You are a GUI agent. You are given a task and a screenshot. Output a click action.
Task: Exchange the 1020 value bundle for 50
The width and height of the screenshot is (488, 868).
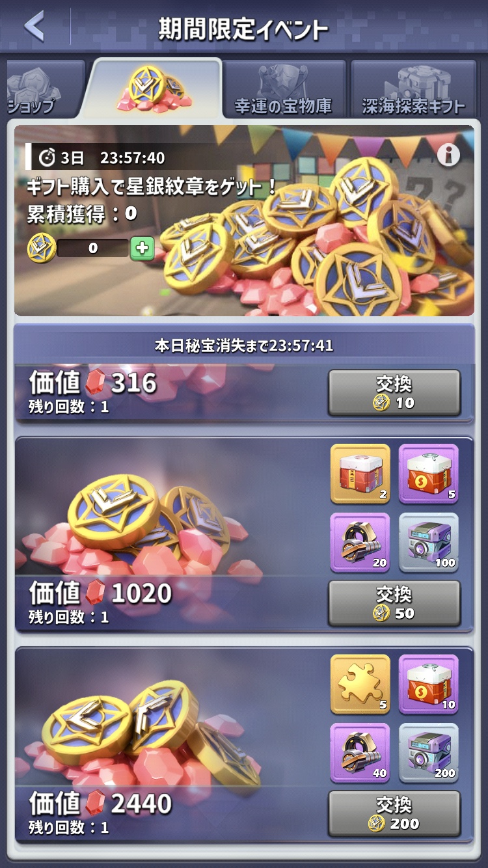coord(394,603)
